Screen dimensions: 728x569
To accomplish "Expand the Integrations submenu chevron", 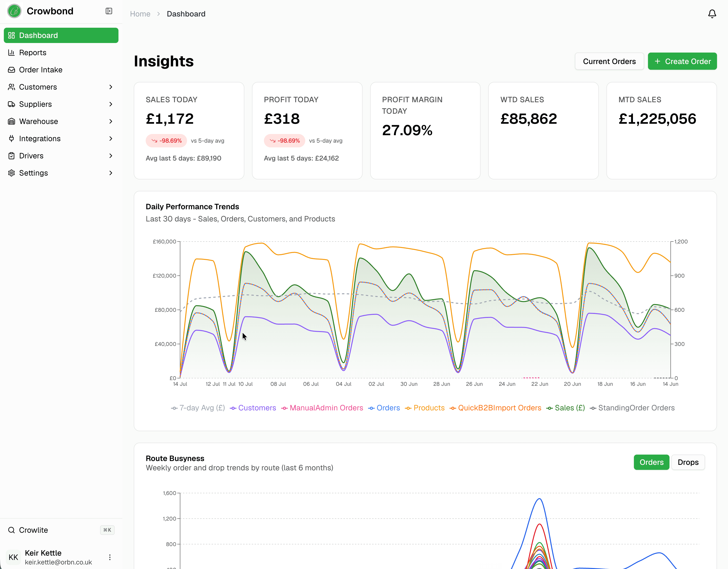I will (x=111, y=138).
